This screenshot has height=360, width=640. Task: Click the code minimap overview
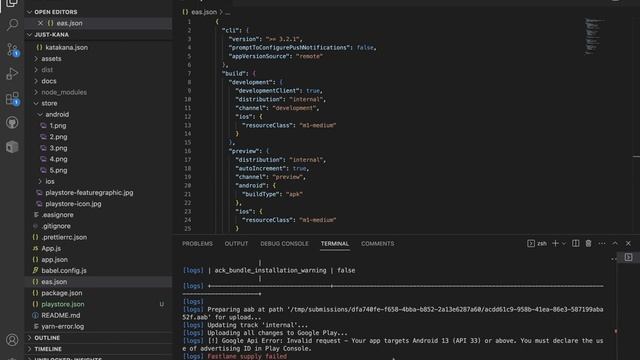(x=595, y=36)
